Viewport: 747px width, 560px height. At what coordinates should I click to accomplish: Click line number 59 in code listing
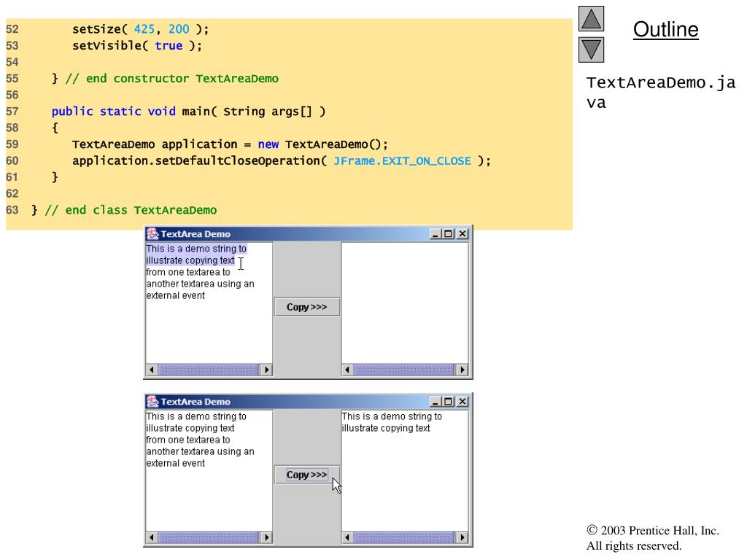(12, 144)
